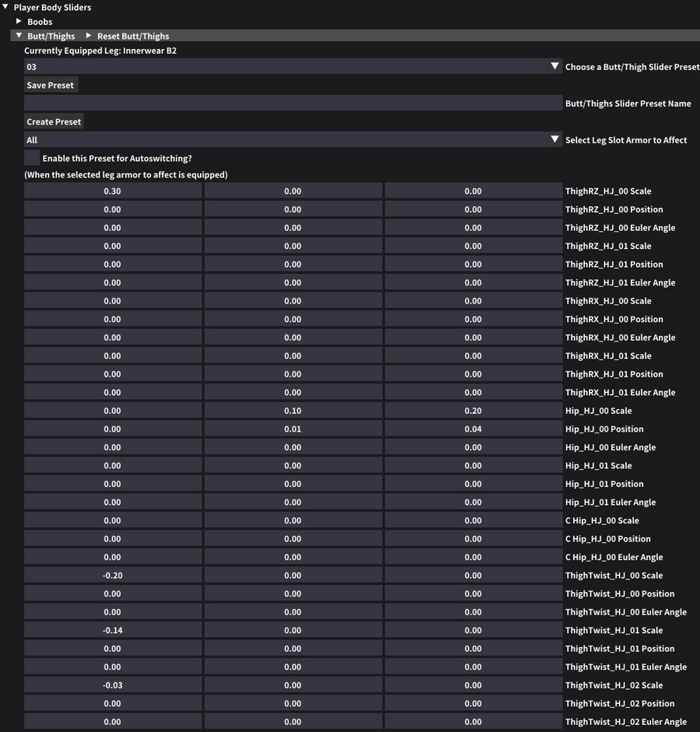Expand the Reset Butt/Thighs node
The height and width of the screenshot is (732, 700).
pos(89,36)
